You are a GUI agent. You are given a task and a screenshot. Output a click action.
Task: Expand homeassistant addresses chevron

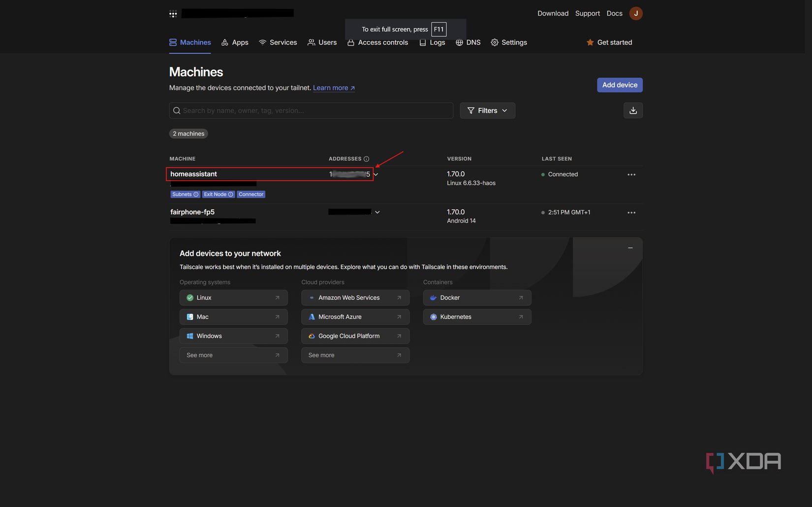[x=376, y=174]
